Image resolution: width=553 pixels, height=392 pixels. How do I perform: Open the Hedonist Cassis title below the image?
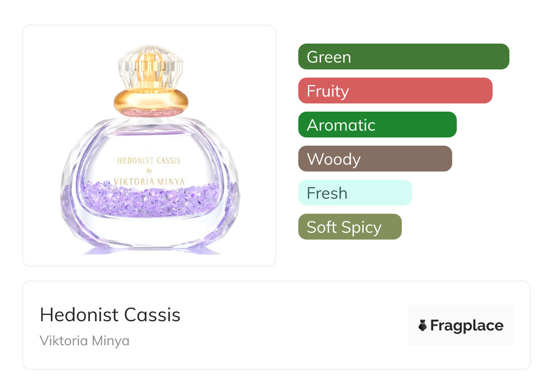tap(110, 315)
